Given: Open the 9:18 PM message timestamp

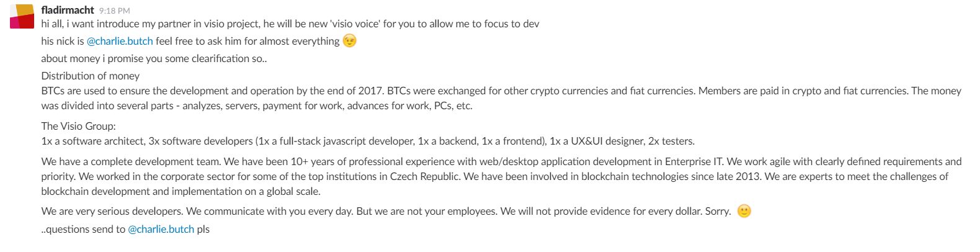Looking at the screenshot, I should pos(115,11).
